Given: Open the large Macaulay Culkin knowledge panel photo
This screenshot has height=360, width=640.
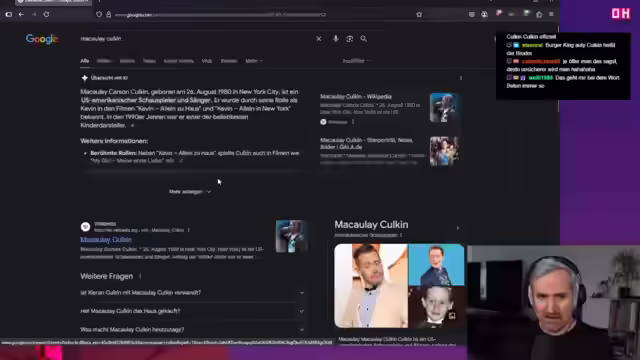Looking at the screenshot, I should coord(371,286).
